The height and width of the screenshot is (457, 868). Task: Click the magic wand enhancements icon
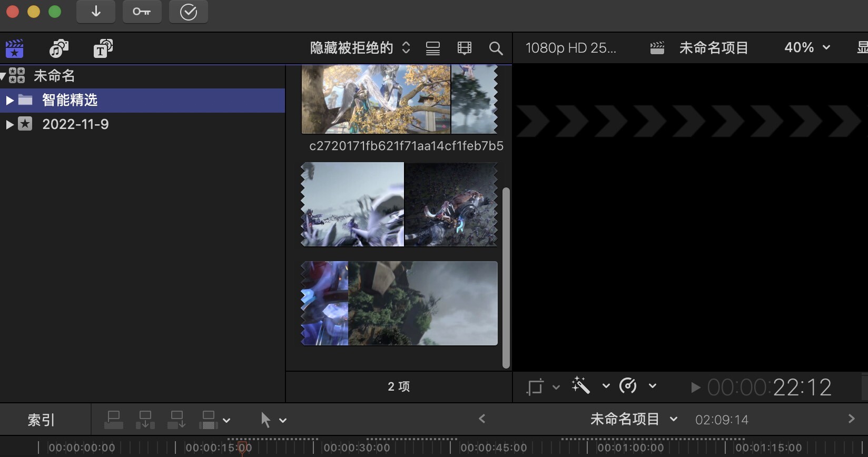click(580, 385)
